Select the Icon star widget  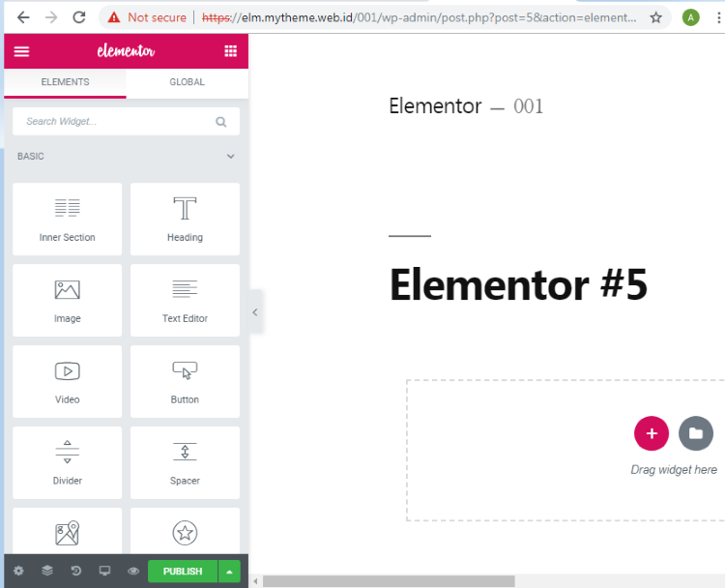(x=185, y=531)
